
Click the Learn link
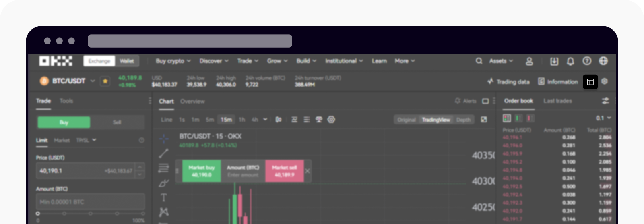(379, 61)
